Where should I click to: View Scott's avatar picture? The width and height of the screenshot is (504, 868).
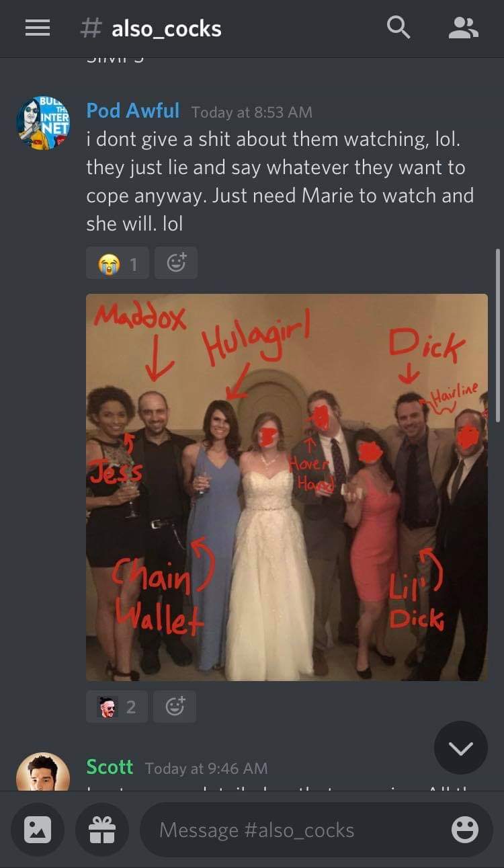coord(43,772)
